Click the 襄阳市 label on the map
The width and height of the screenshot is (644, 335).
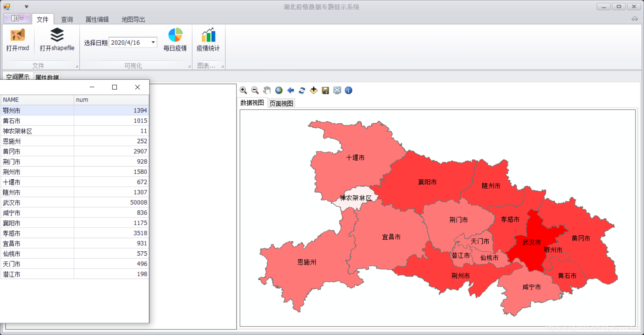[427, 182]
